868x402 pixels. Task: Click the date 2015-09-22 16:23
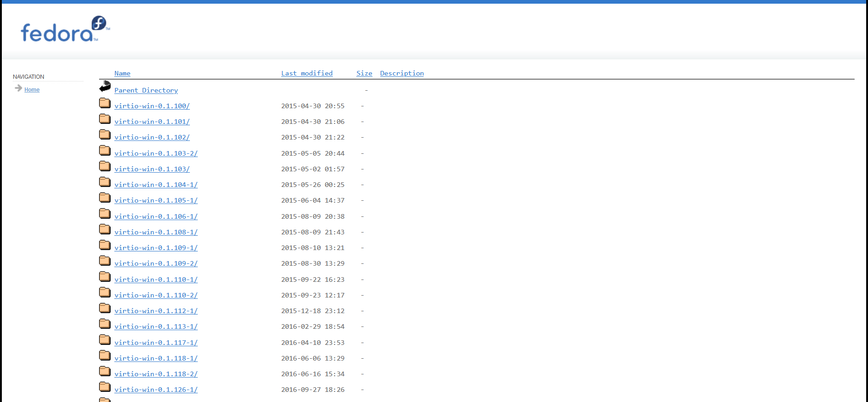(313, 280)
